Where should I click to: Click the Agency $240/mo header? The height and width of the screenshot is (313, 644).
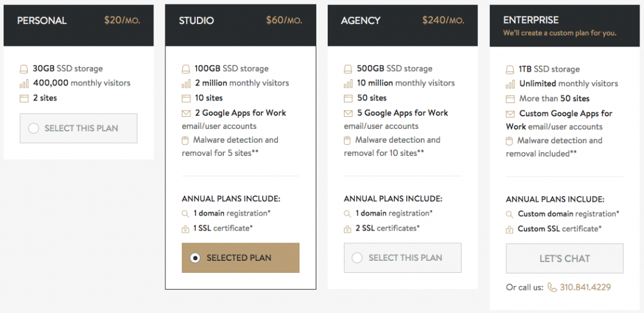click(x=402, y=25)
